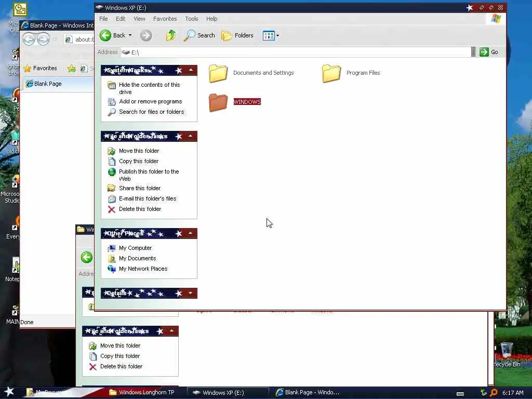The image size is (532, 399).
Task: Click the about:blank address box in Internet Explorer
Action: (79, 39)
